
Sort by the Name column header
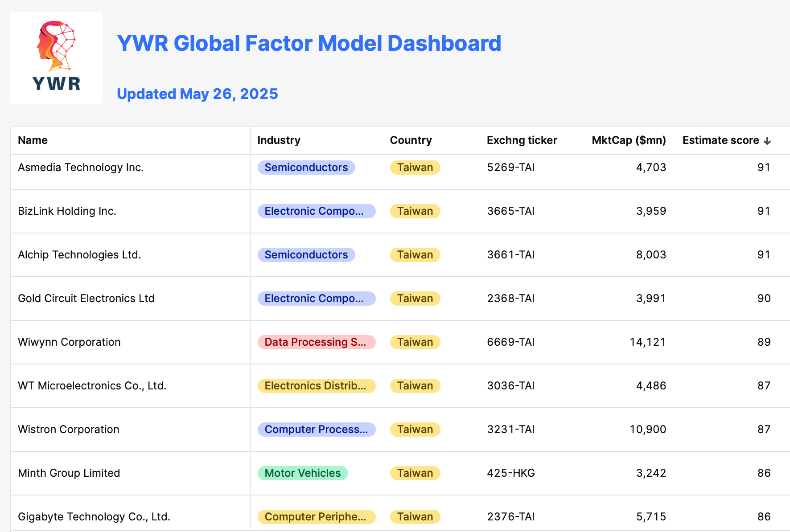(33, 140)
